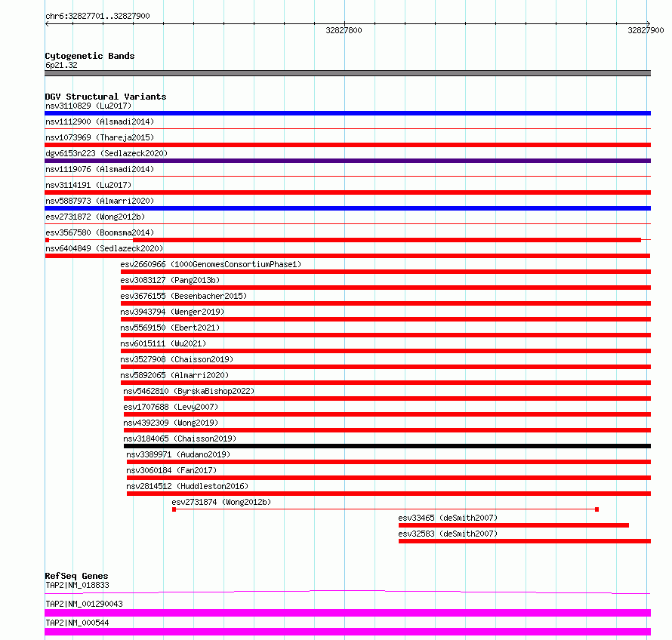The image size is (672, 640).
Task: Click the red esv33465 variant bar
Action: pyautogui.click(x=514, y=525)
